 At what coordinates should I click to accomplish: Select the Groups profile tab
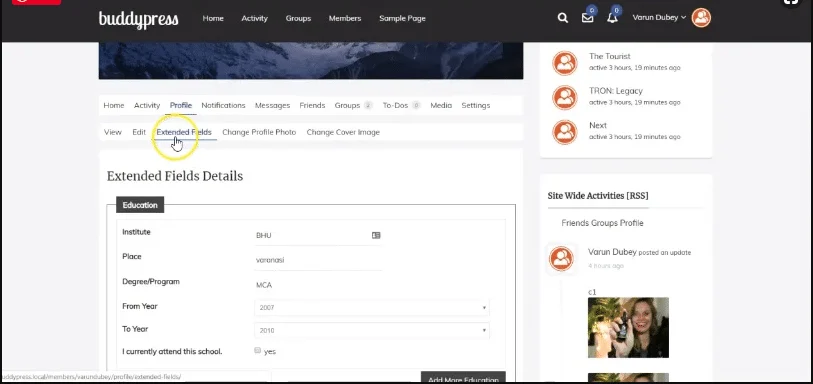354,105
